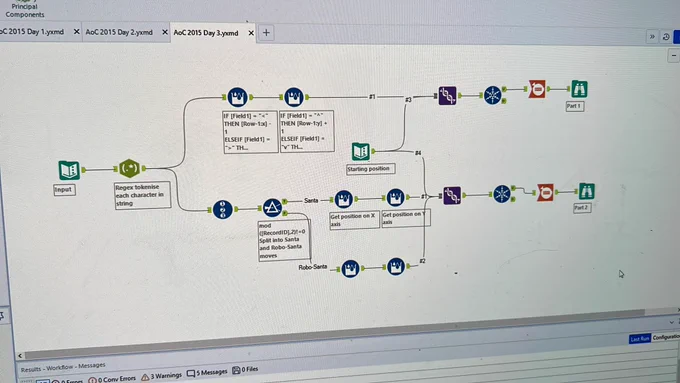Select the lower Union tool
Screen dimensions: 680x383
452,196
